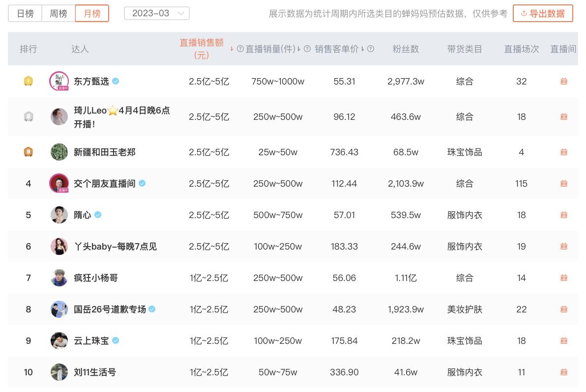
Task: Click verified badge beside 东方甄选
Action: [116, 81]
